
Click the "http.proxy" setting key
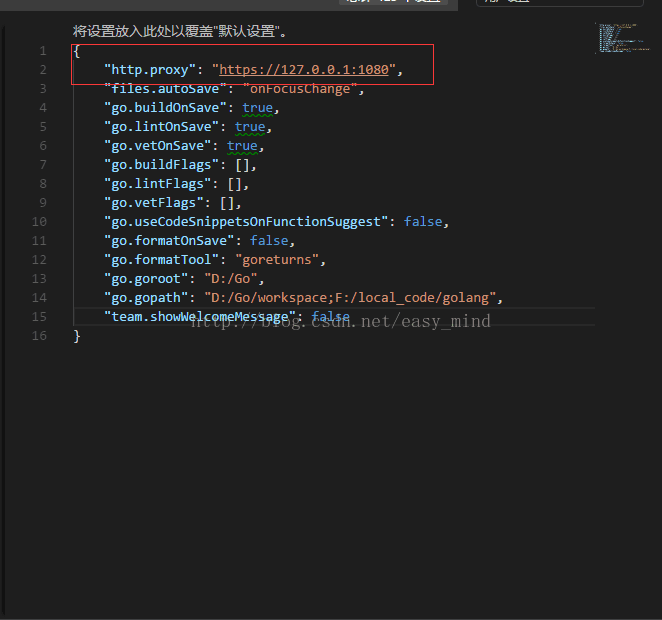coord(150,70)
